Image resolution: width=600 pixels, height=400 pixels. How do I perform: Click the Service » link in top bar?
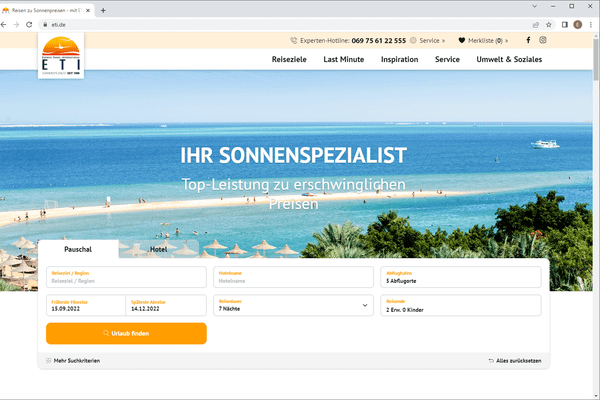tap(432, 40)
